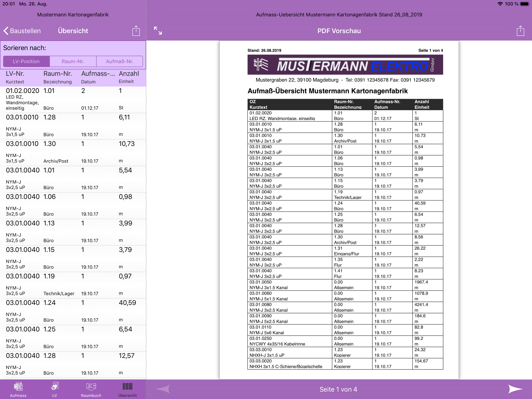
Task: Open the Aufmass tab icon
Action: [18, 389]
